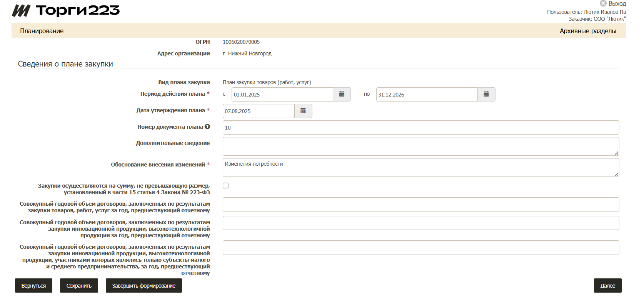Open calendar for plan period start date

[342, 94]
